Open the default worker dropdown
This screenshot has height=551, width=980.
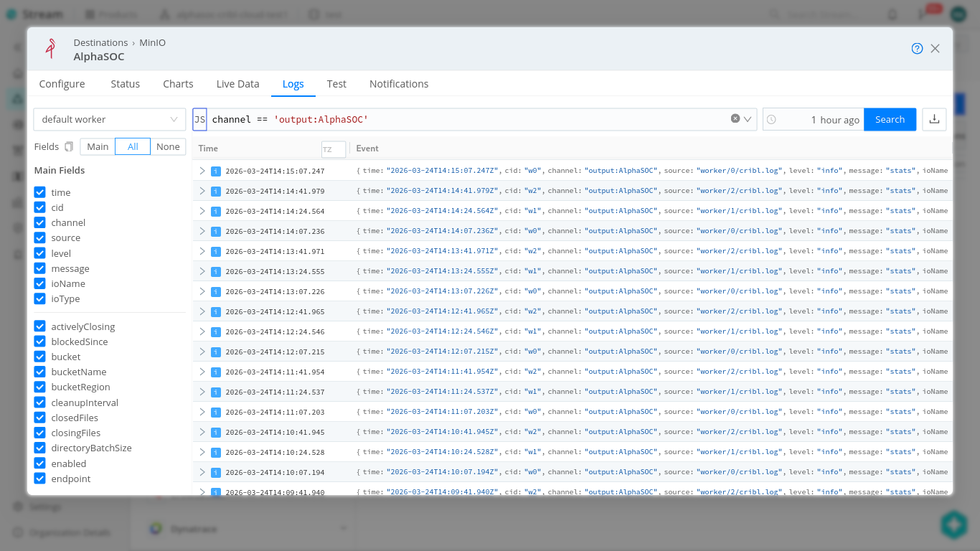click(x=109, y=120)
